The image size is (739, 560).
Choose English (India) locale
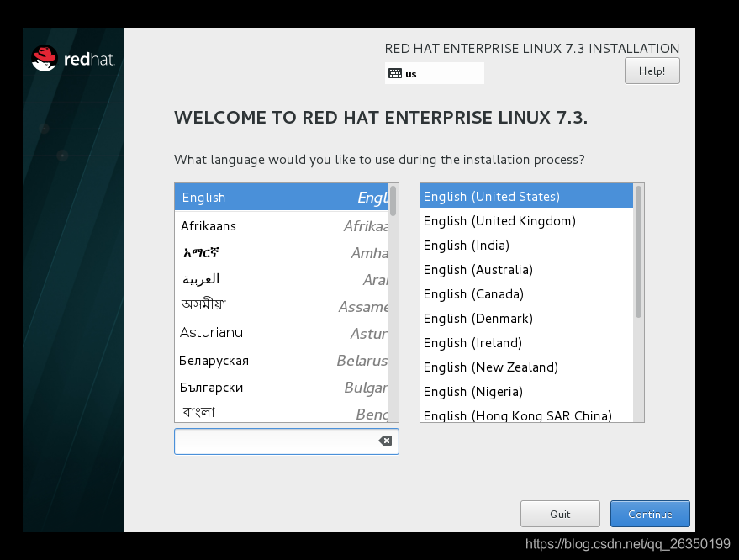[x=526, y=246]
